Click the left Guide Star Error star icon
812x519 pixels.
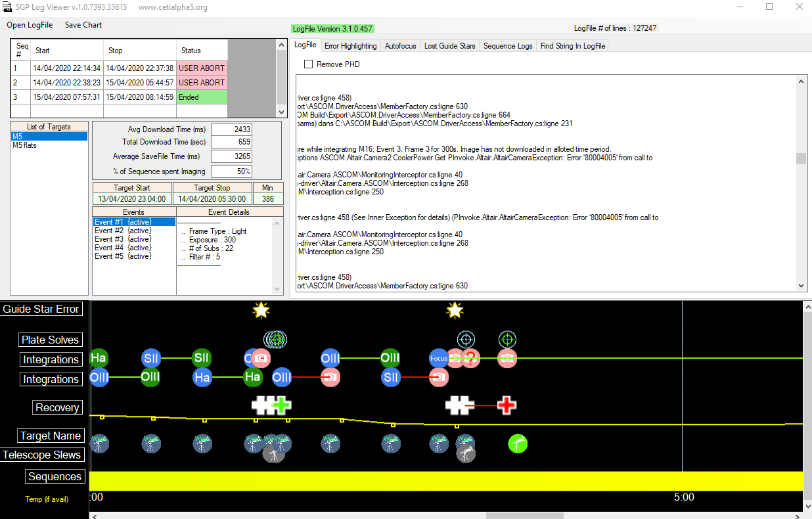tap(261, 310)
